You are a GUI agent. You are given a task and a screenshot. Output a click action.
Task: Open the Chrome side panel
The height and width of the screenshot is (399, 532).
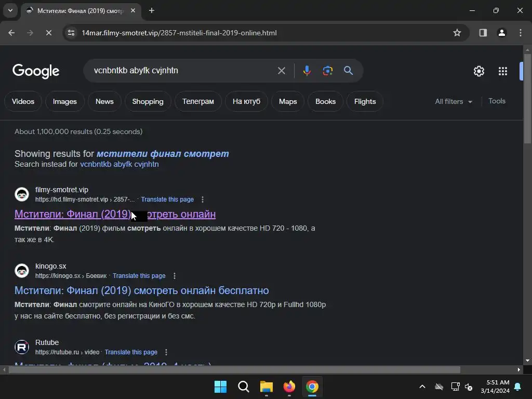(x=483, y=33)
